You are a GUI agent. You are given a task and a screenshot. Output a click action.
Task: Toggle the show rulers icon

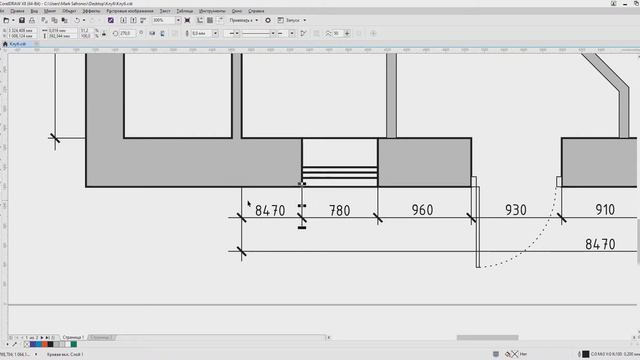[200, 20]
